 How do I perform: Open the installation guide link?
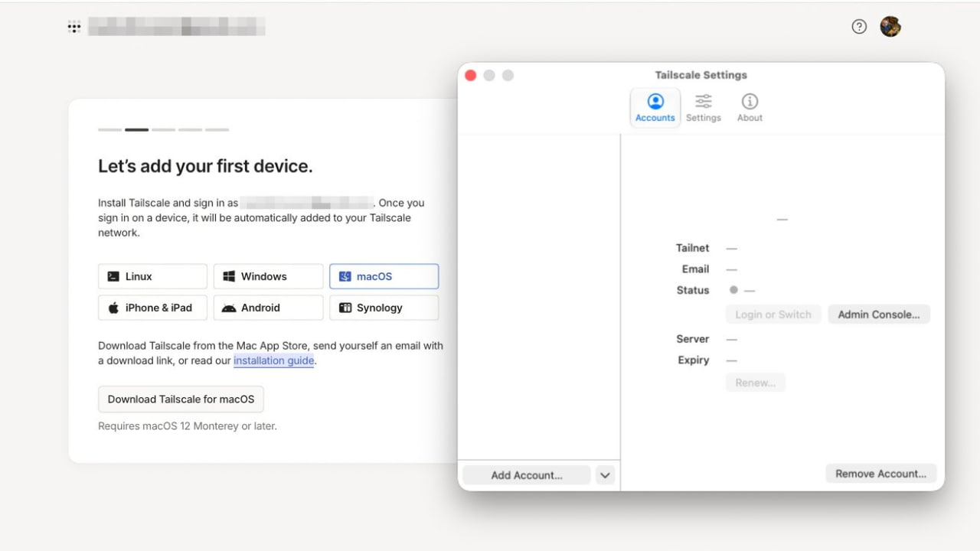(x=273, y=360)
